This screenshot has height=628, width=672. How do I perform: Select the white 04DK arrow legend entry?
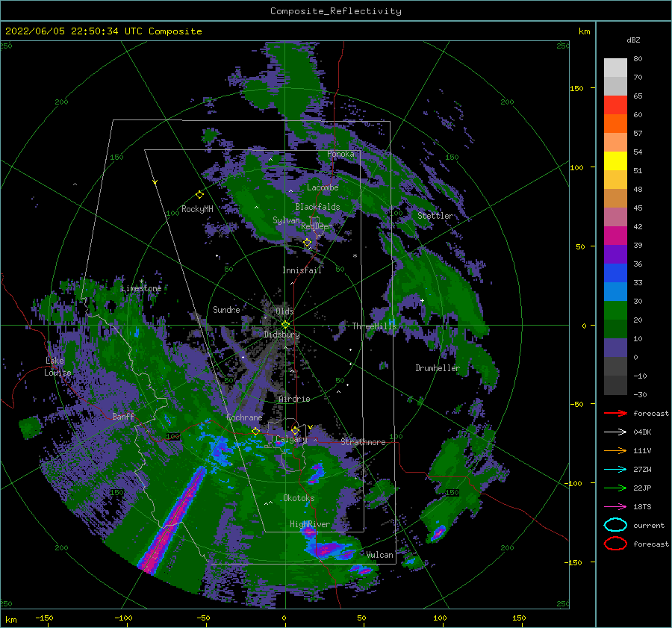615,432
